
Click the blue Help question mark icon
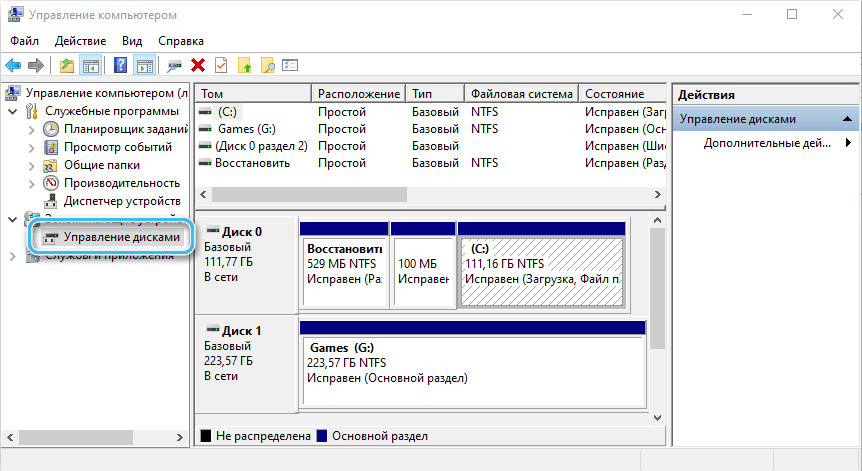pyautogui.click(x=120, y=65)
